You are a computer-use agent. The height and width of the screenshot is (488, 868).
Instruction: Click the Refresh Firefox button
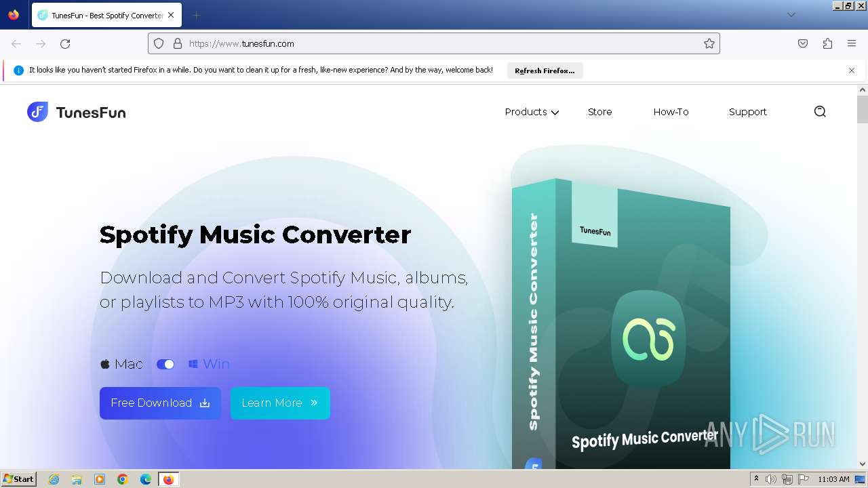545,70
